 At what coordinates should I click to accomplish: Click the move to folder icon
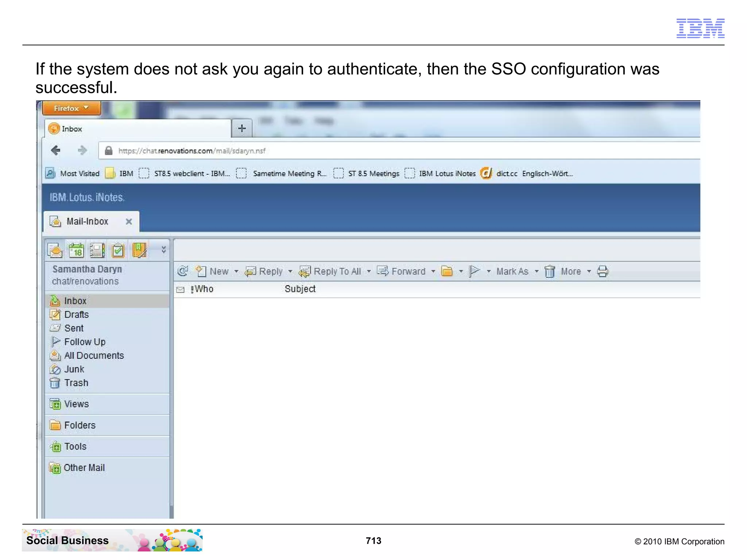[447, 271]
